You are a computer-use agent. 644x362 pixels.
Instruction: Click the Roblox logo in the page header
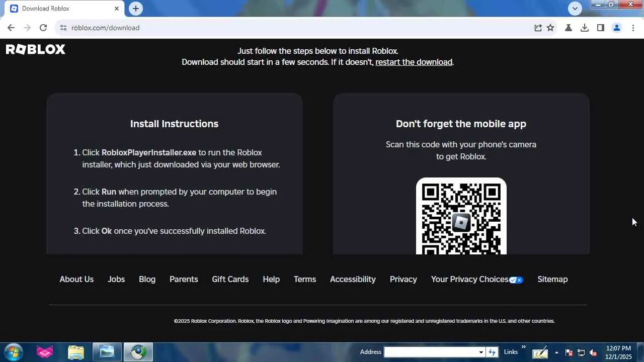[36, 49]
